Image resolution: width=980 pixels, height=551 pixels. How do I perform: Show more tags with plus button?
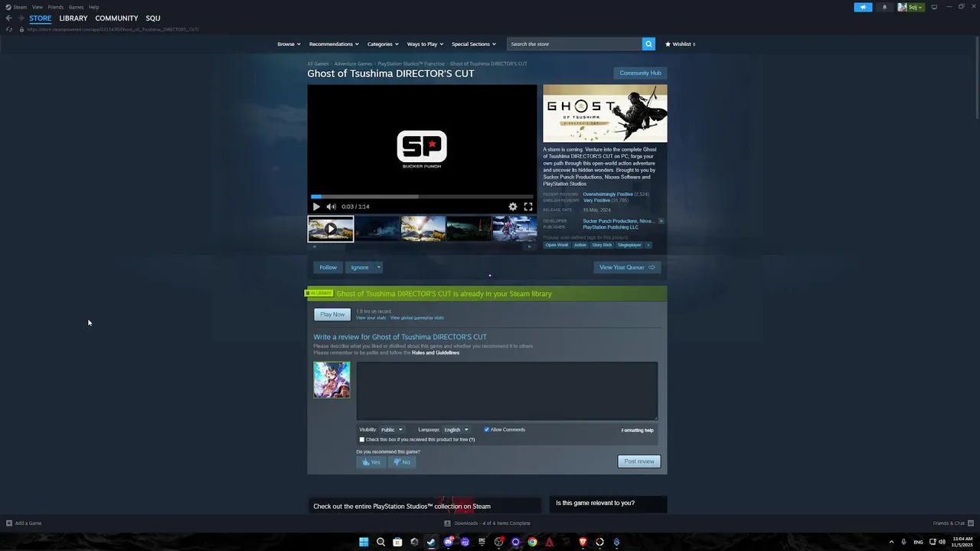648,245
